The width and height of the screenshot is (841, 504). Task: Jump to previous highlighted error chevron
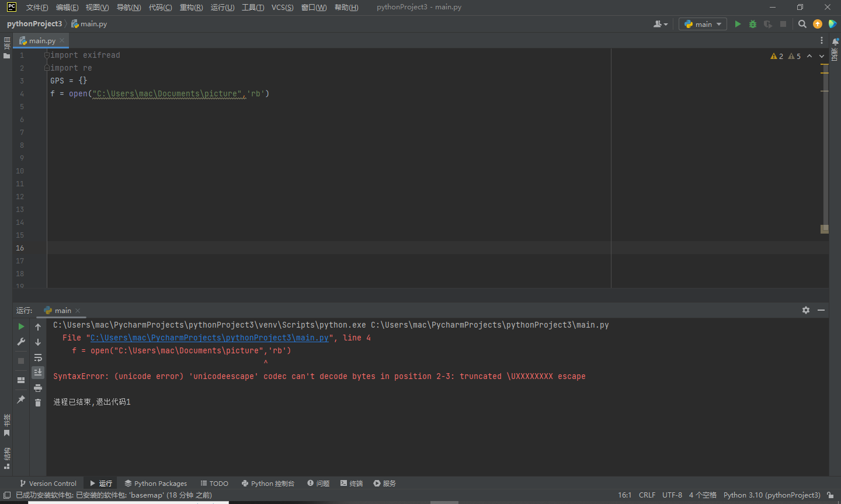click(809, 56)
